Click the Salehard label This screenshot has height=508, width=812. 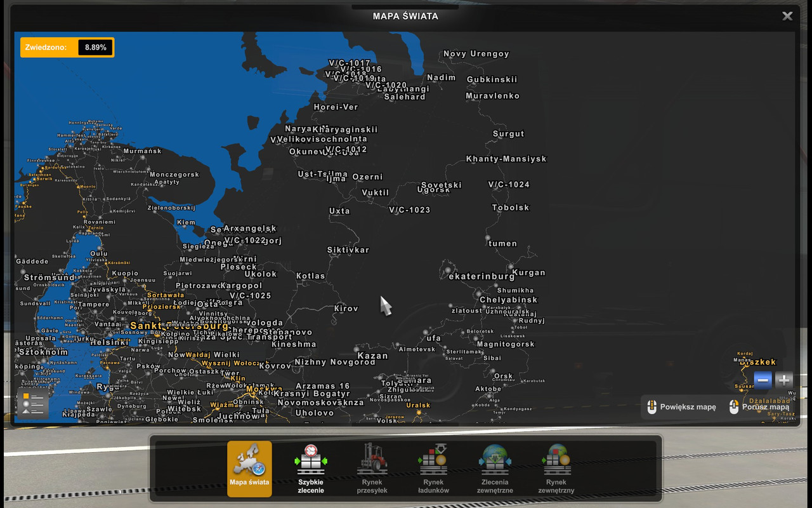click(x=405, y=97)
